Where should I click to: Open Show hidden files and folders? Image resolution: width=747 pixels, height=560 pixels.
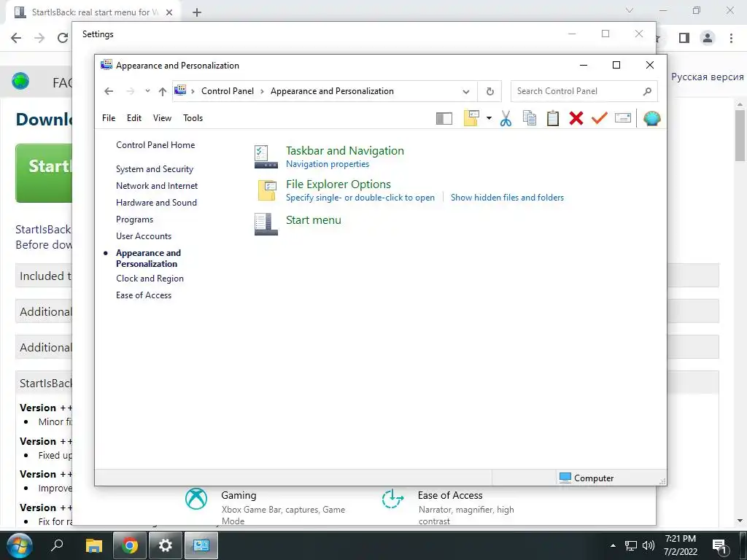tap(507, 198)
